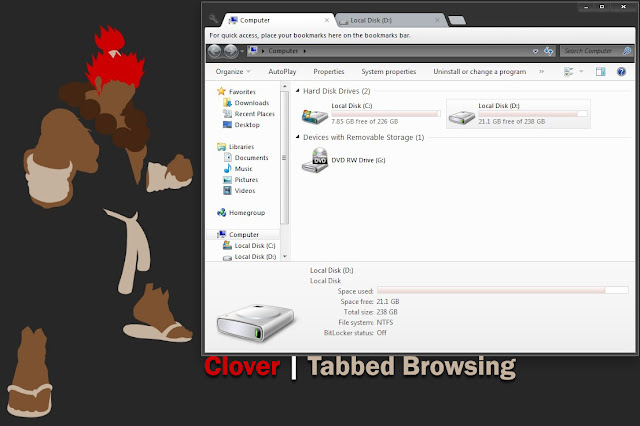The width and height of the screenshot is (640, 426).
Task: Close the Computer tab
Action: pyautogui.click(x=327, y=20)
